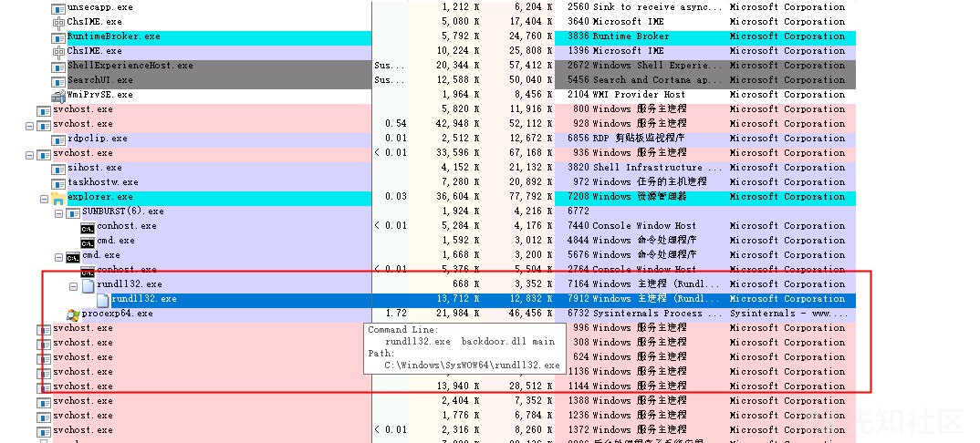Click the svchost.exe icon in PID 996 row
The height and width of the screenshot is (443, 980).
click(44, 329)
